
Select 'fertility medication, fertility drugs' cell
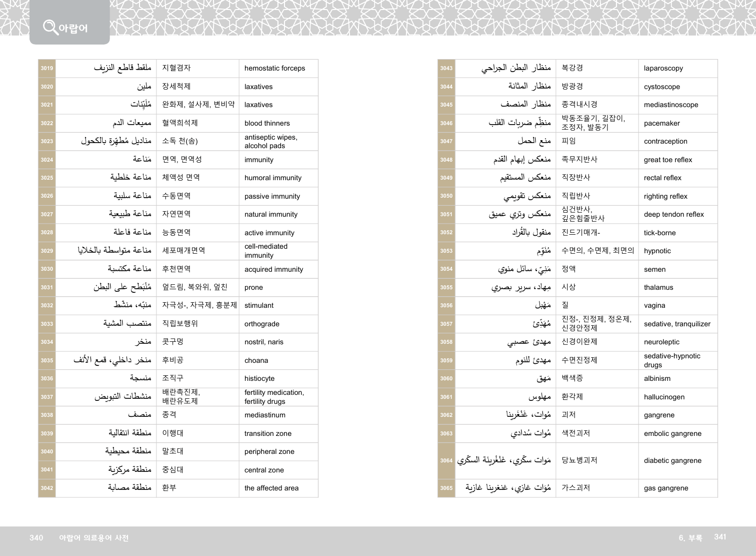[x=273, y=397]
